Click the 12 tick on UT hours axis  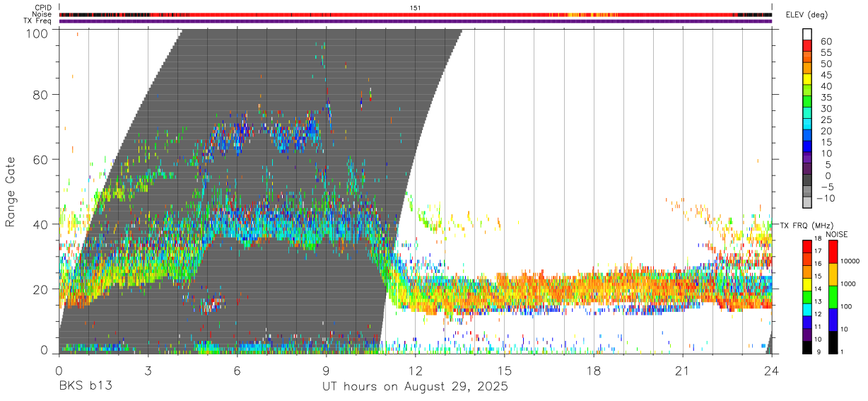[416, 371]
